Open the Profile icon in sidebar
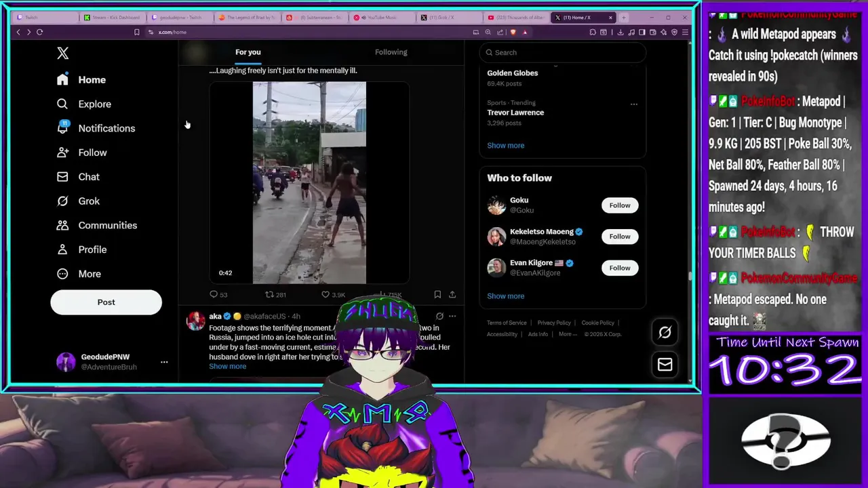 click(62, 249)
